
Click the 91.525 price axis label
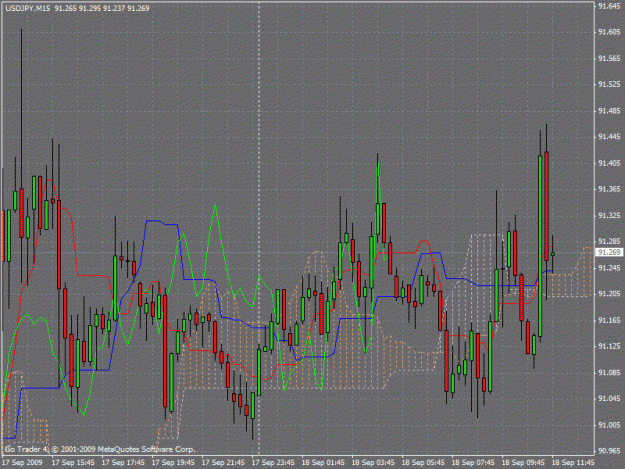pos(609,84)
